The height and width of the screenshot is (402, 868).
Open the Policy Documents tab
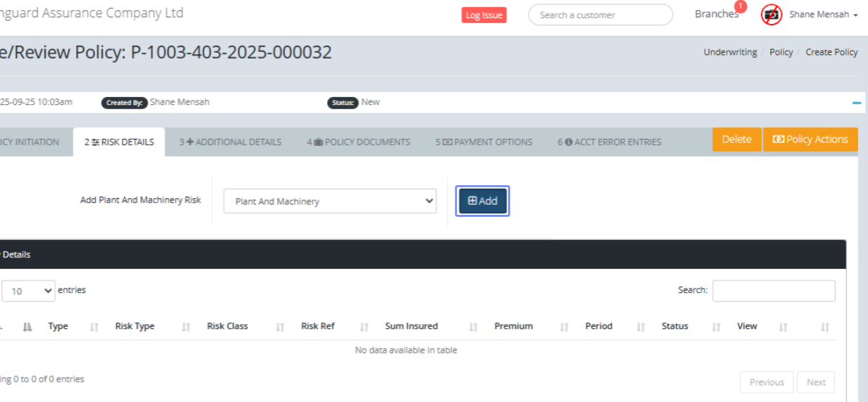tap(358, 142)
